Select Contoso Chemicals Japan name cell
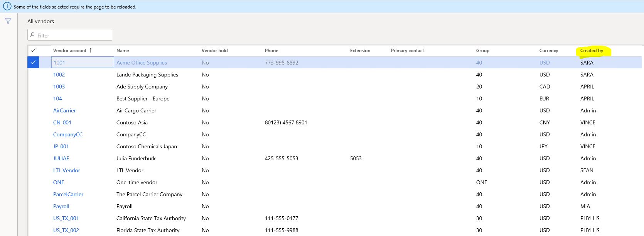Screen dimensions: 644x236 (147, 146)
